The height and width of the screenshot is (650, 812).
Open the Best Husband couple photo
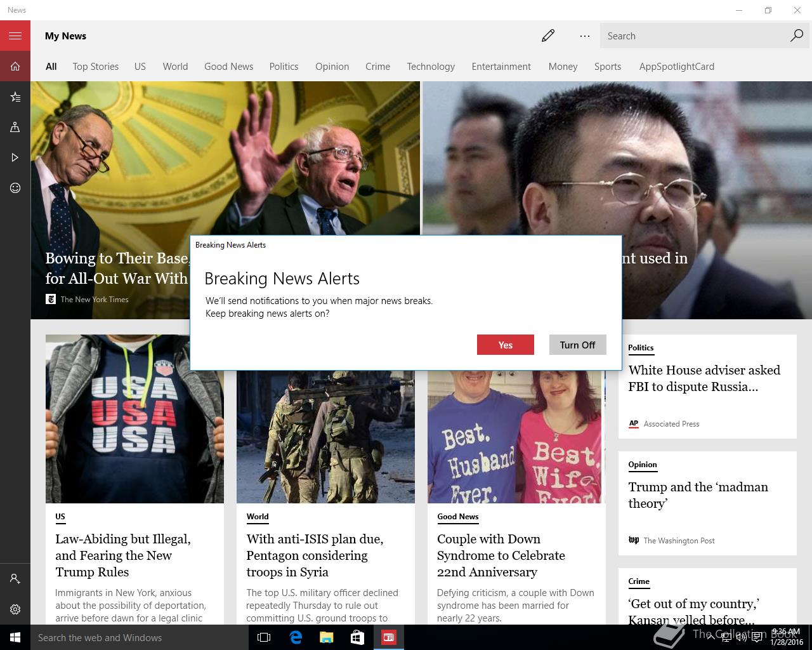[x=515, y=437]
